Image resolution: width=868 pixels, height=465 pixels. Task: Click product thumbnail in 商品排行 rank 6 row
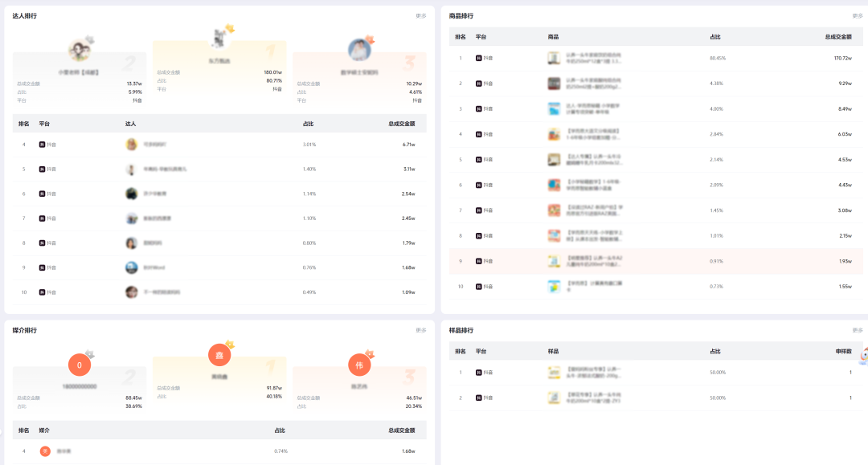[554, 185]
